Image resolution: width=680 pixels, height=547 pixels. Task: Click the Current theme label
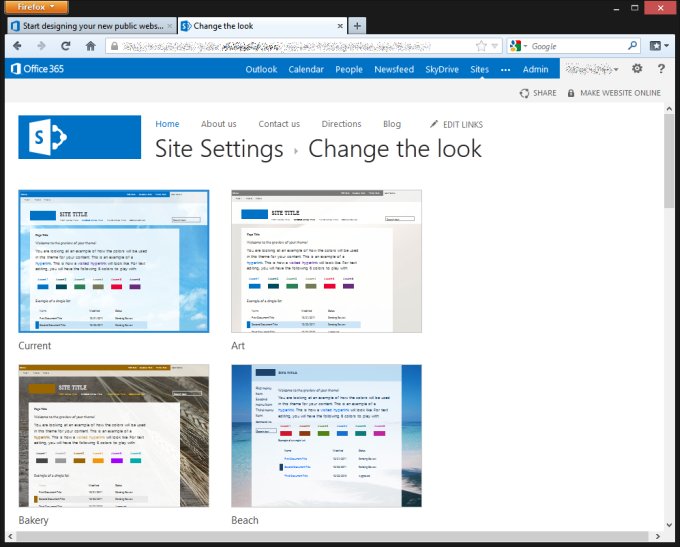(x=35, y=346)
